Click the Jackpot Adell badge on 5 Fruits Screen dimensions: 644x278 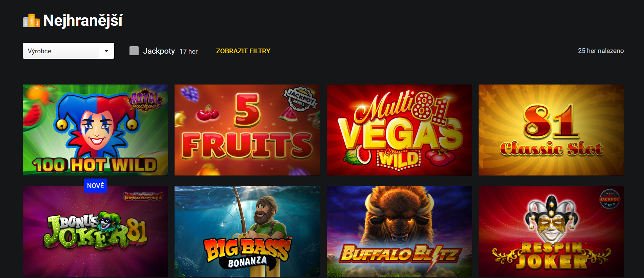click(300, 98)
